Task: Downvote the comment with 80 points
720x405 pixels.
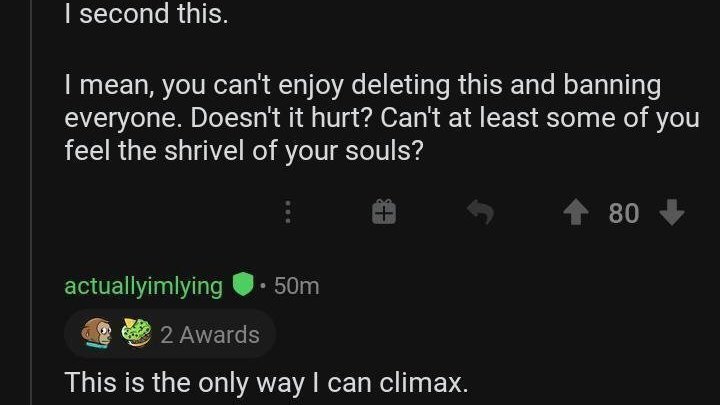Action: point(672,212)
